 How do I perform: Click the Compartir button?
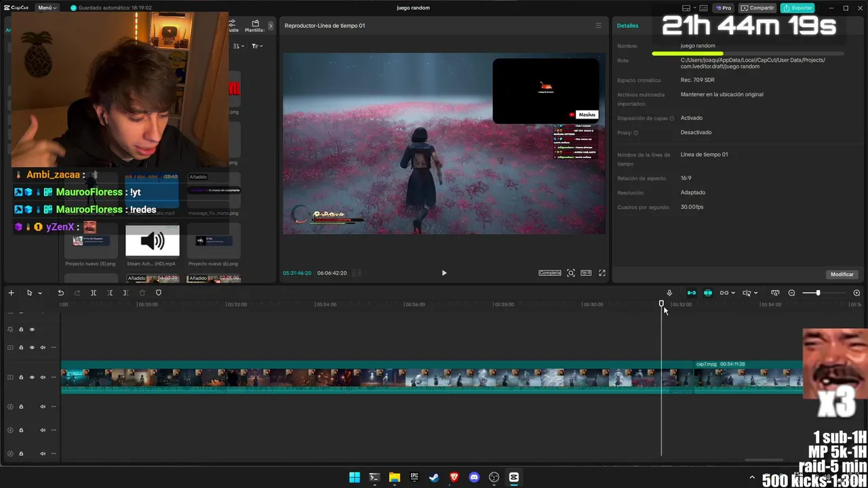(x=757, y=8)
